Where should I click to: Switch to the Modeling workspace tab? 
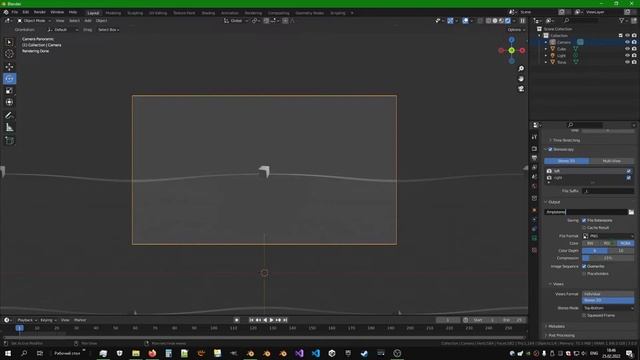tap(113, 13)
